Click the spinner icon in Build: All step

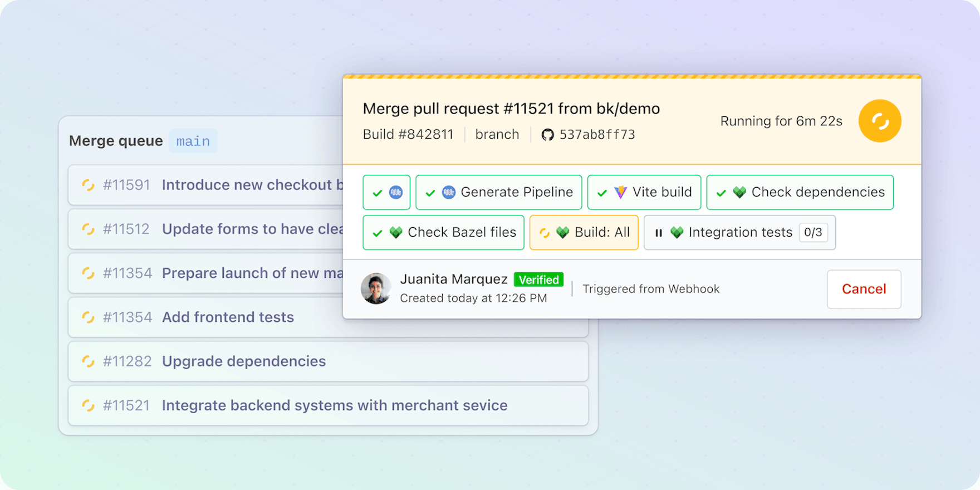(x=545, y=233)
